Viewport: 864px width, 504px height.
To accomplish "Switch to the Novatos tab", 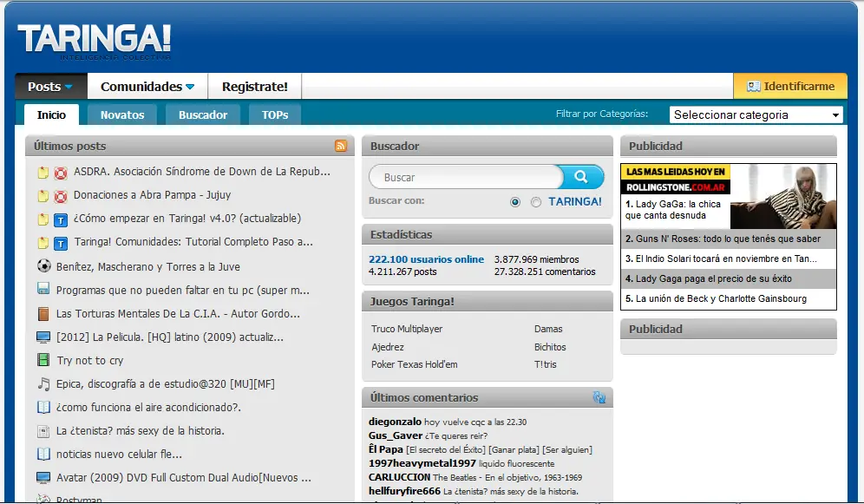I will (122, 115).
